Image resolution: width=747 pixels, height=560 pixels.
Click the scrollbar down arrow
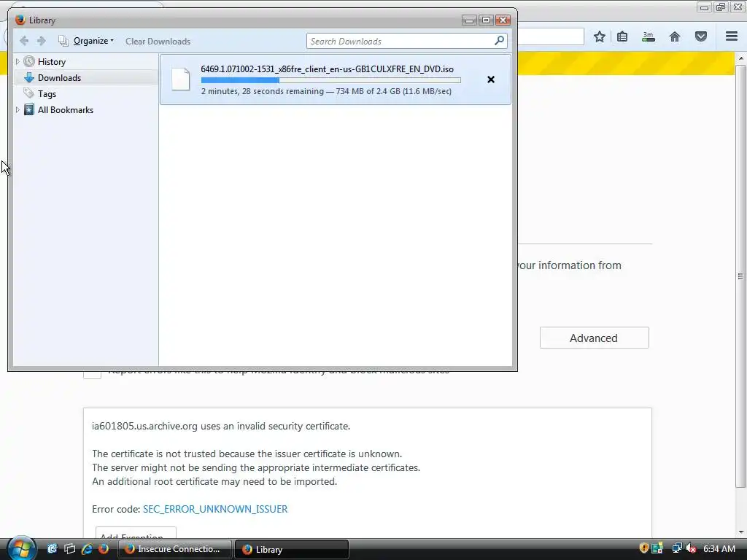[x=741, y=532]
